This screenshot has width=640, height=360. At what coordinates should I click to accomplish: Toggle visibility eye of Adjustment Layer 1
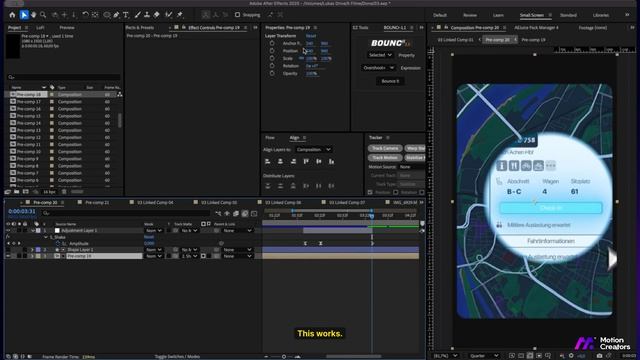pyautogui.click(x=8, y=231)
